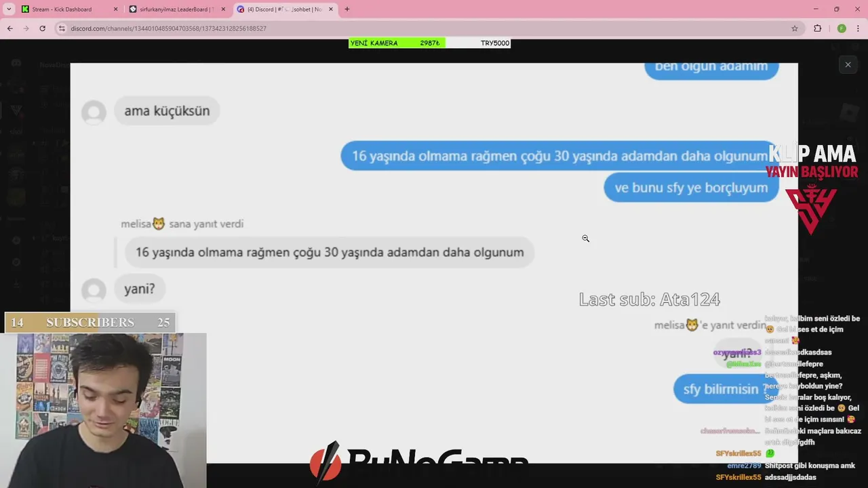The image size is (868, 488).
Task: Click the 'yani?' gray message bubble
Action: click(139, 289)
